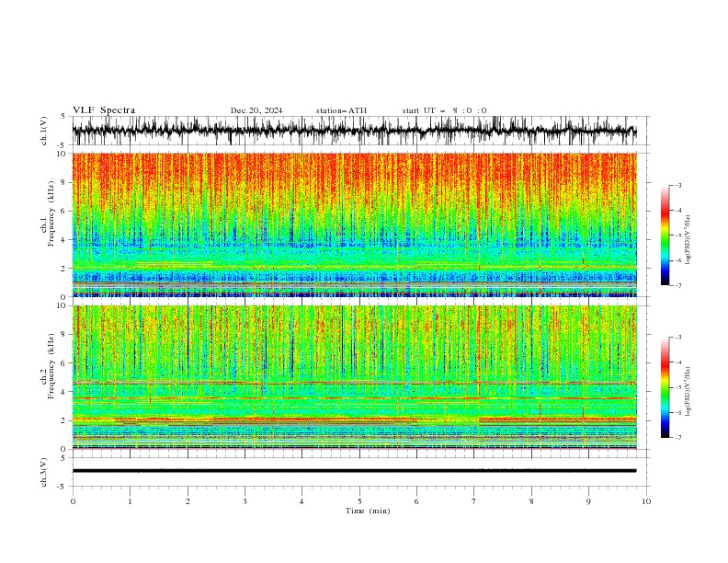Screen dimensions: 728x563
Task: Click the "VLF Spectra" title text
Action: click(x=104, y=110)
